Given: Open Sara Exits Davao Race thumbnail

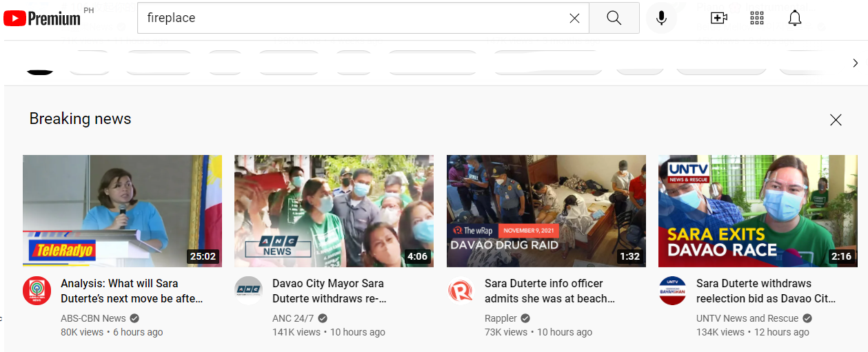Looking at the screenshot, I should pos(758,211).
